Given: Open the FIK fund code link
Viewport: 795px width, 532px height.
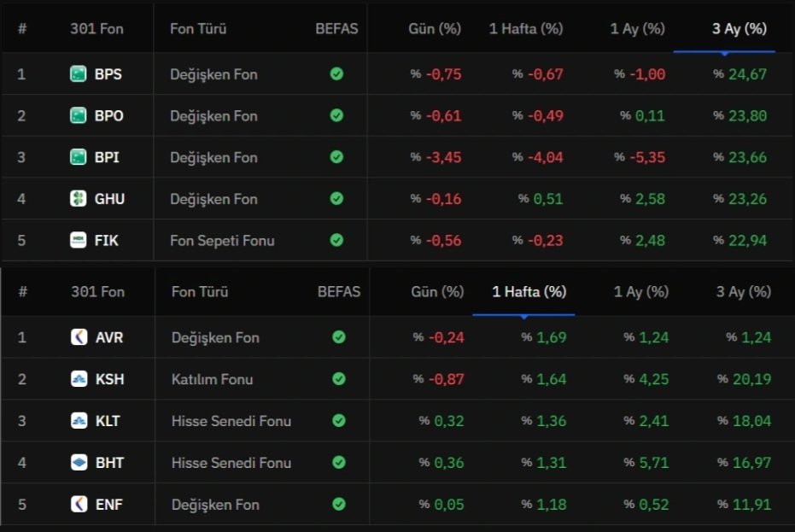Looking at the screenshot, I should click(106, 241).
